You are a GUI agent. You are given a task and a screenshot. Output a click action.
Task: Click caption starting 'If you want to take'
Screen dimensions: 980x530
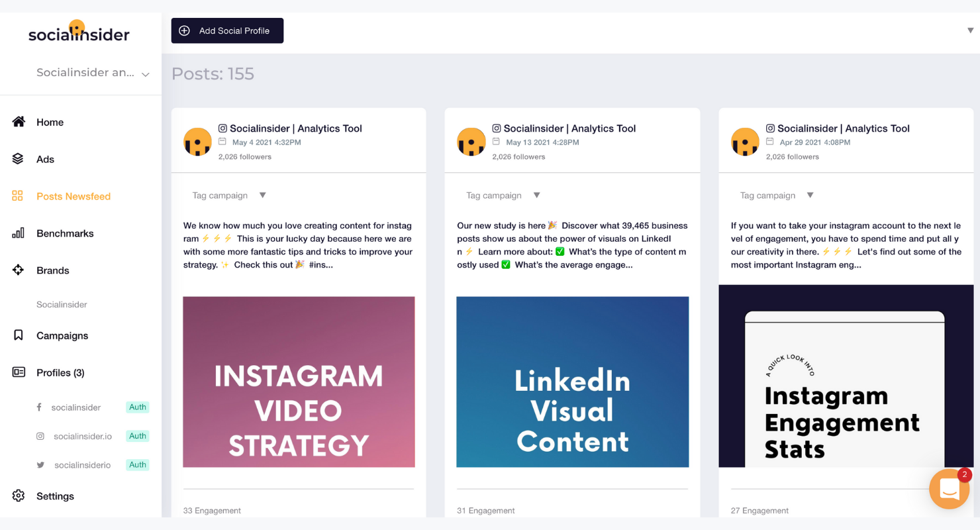[x=846, y=245]
